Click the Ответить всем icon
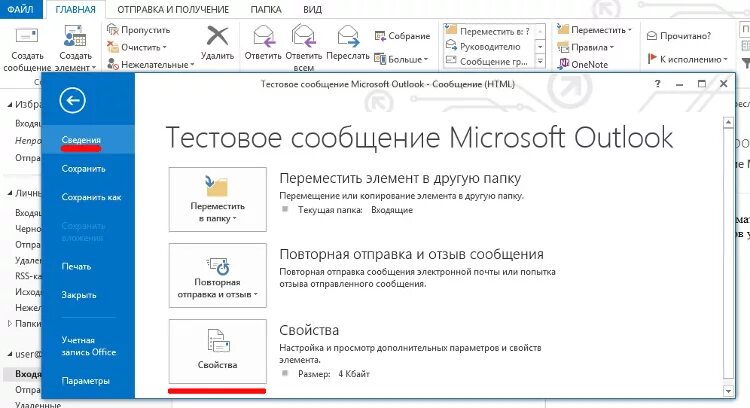The height and width of the screenshot is (408, 750). click(x=303, y=36)
